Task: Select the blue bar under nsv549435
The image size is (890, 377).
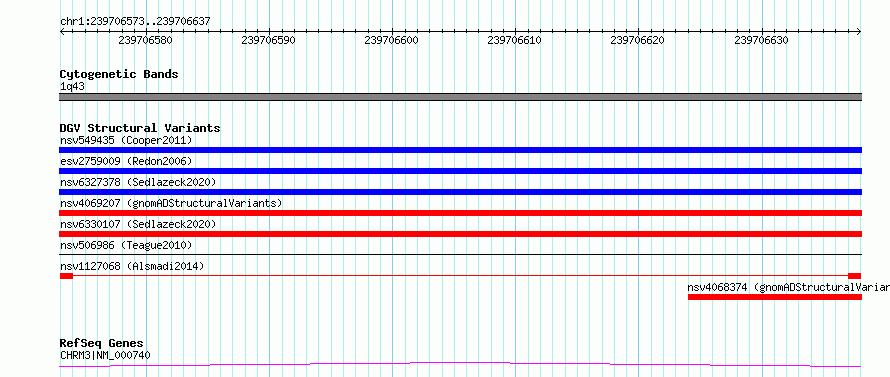Action: coord(460,150)
